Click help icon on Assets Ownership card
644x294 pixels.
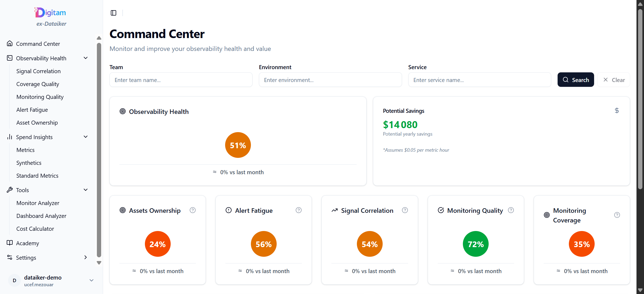(x=193, y=210)
